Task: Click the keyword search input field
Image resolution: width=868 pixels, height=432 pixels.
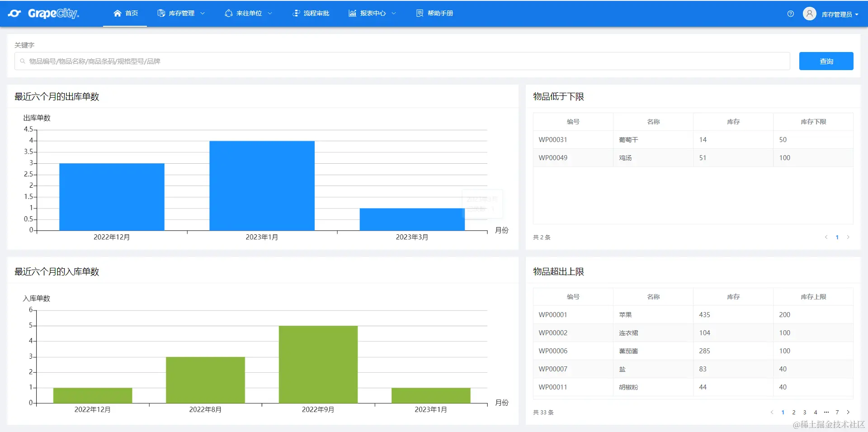Action: pos(402,61)
